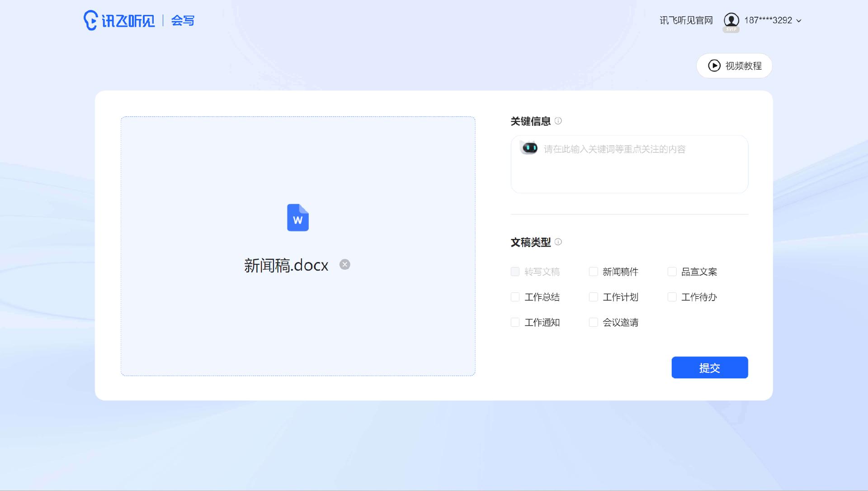Check the 新闻稿件 document type

(x=593, y=271)
